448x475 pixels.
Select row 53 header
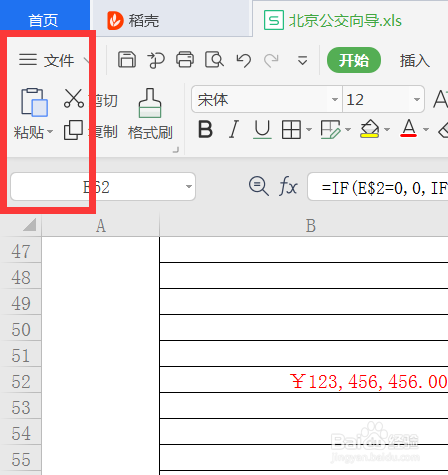[21, 407]
